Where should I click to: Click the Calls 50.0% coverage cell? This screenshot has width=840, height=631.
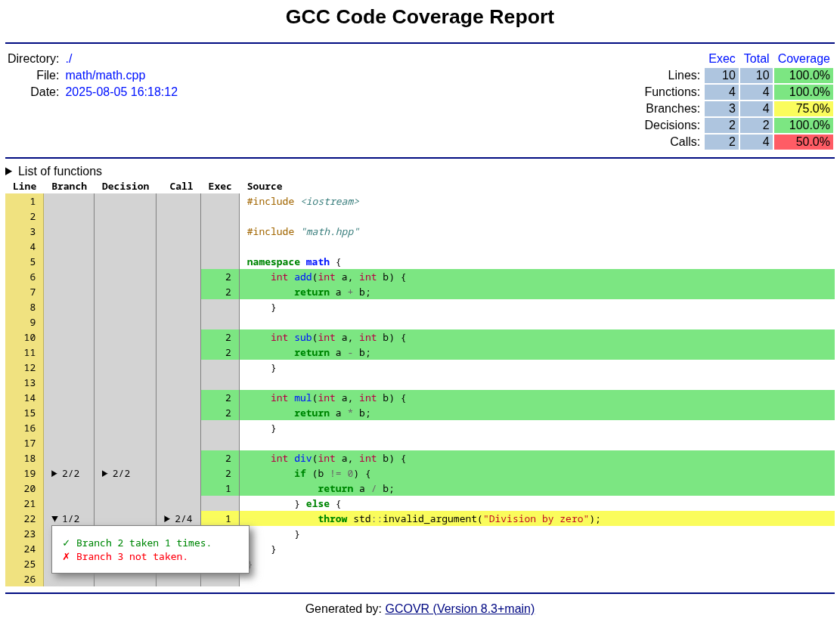803,142
